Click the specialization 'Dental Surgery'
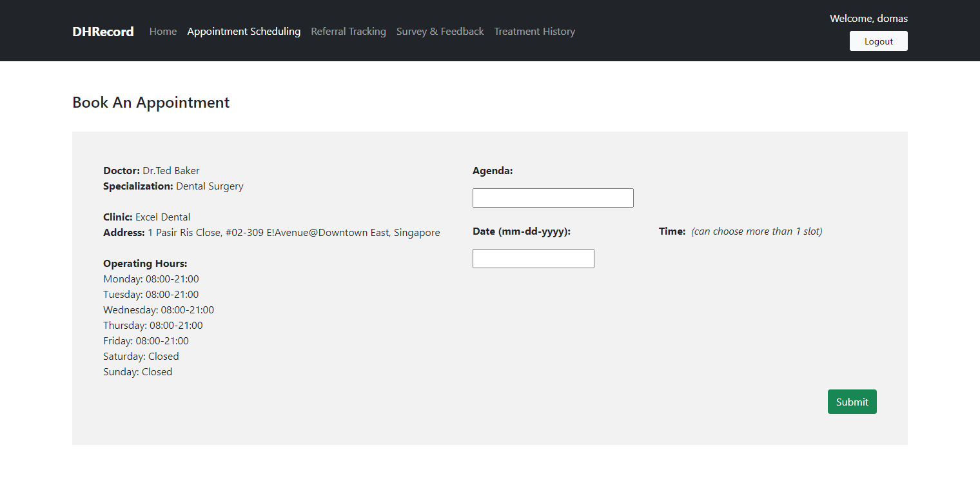This screenshot has height=481, width=980. point(210,186)
